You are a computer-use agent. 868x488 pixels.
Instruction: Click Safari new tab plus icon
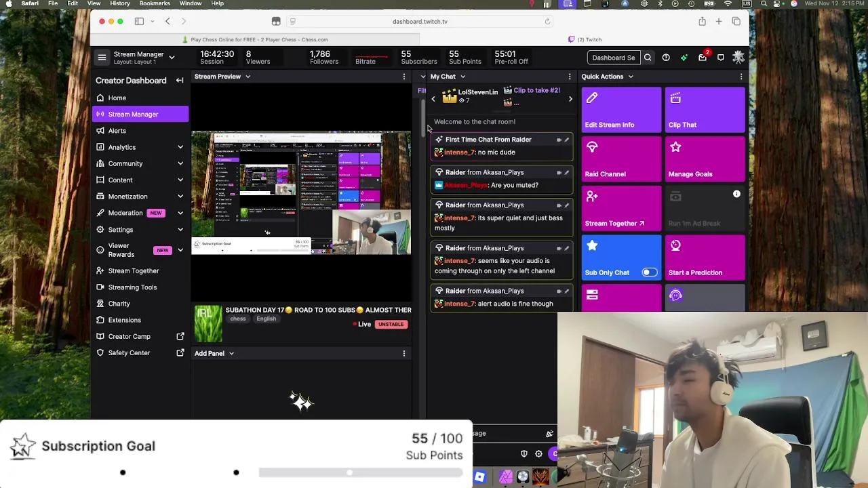718,22
